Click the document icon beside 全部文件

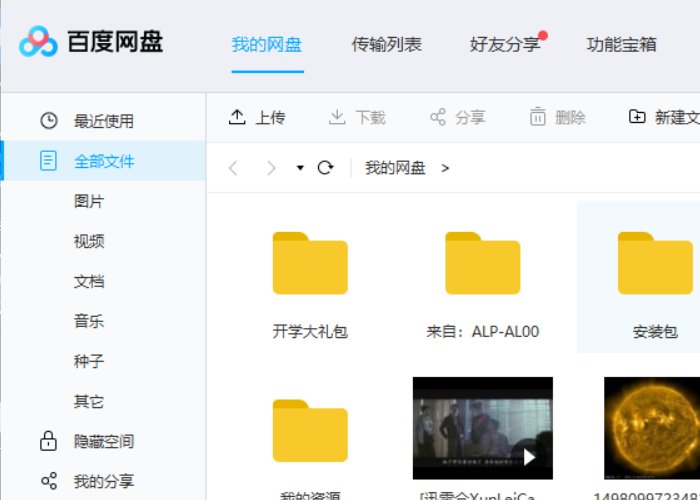tap(48, 161)
